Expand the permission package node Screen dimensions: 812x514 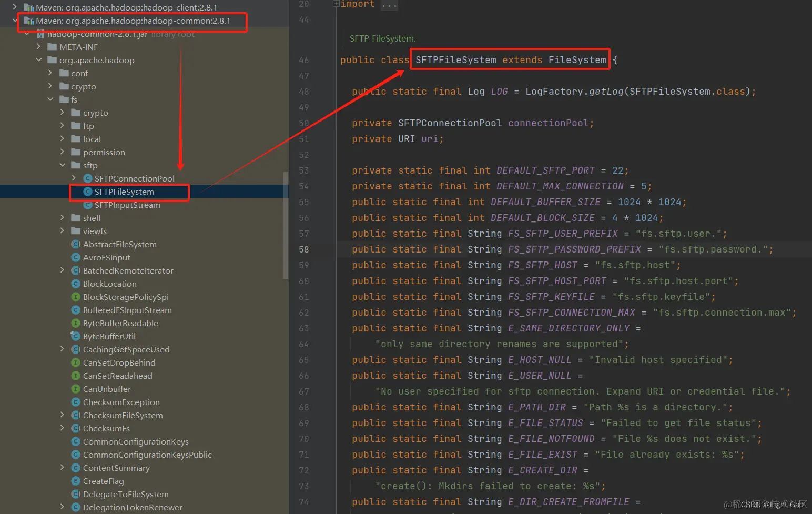(x=62, y=152)
